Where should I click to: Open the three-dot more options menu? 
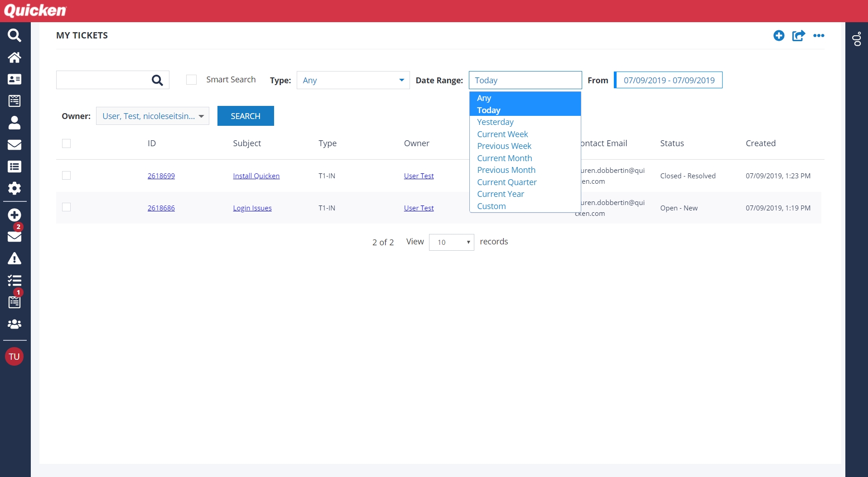coord(819,36)
